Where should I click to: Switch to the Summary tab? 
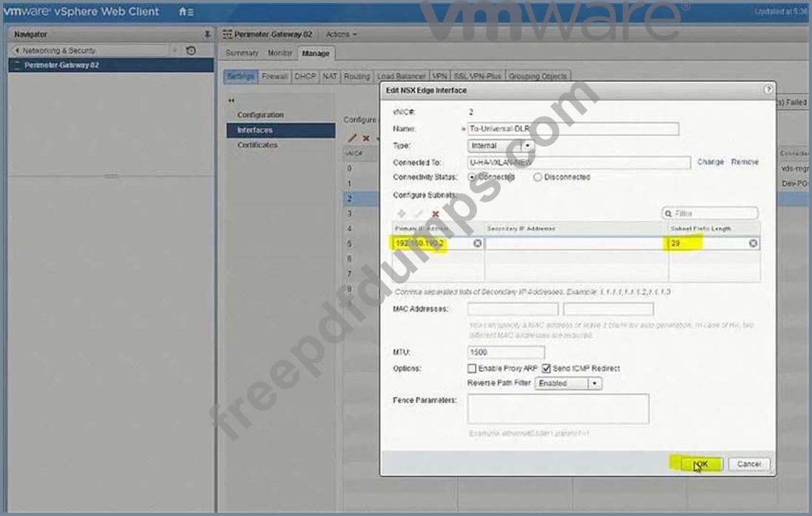[242, 52]
